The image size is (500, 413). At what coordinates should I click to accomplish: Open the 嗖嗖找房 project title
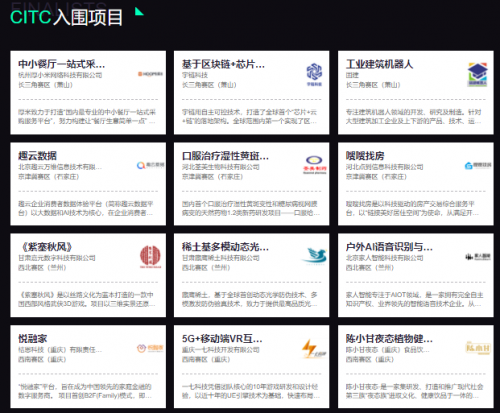tap(365, 156)
